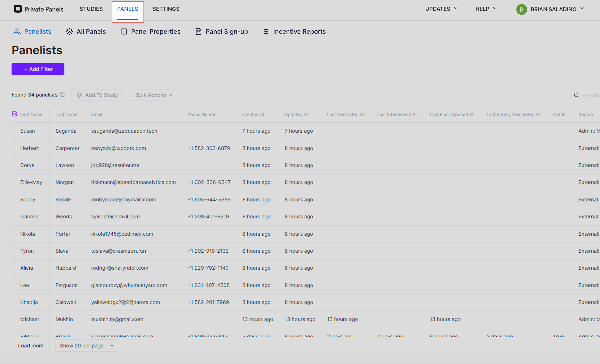Click first name Ellie-May
Image resolution: width=600 pixels, height=364 pixels.
(x=31, y=182)
